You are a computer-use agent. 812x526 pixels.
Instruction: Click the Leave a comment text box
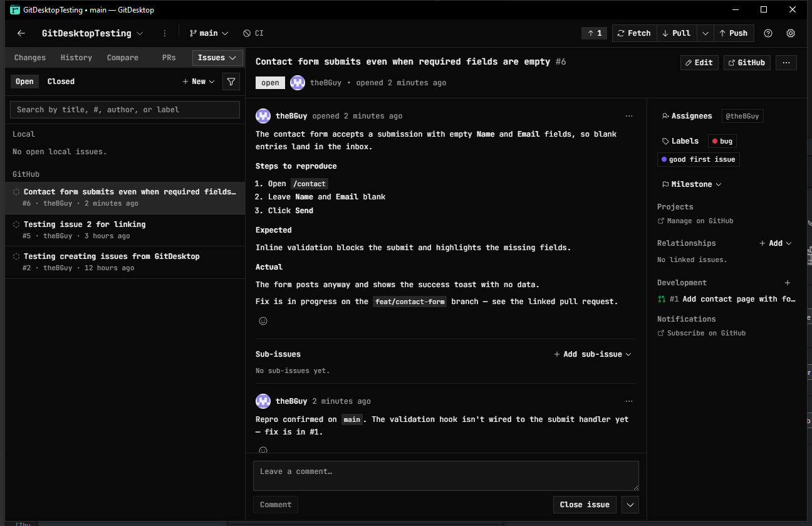click(x=446, y=476)
